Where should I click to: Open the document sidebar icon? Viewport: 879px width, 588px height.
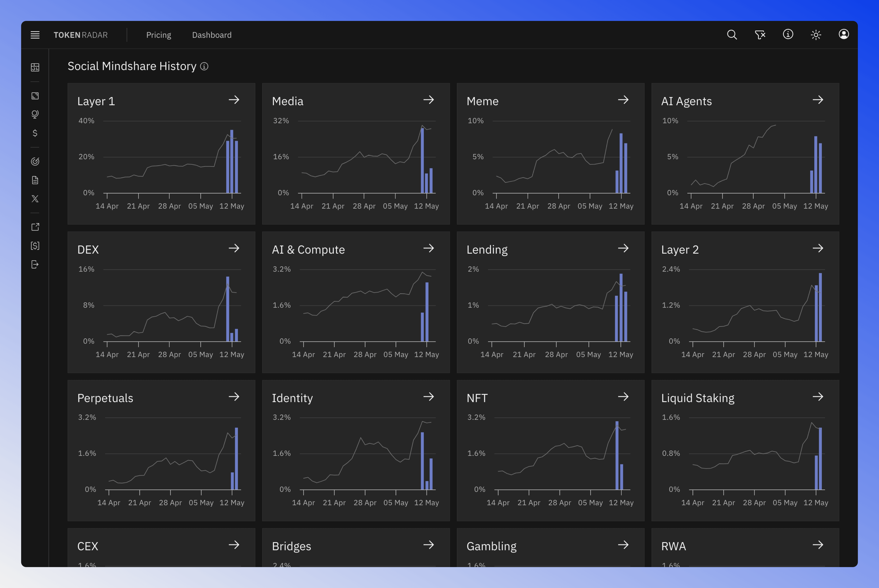pyautogui.click(x=35, y=180)
